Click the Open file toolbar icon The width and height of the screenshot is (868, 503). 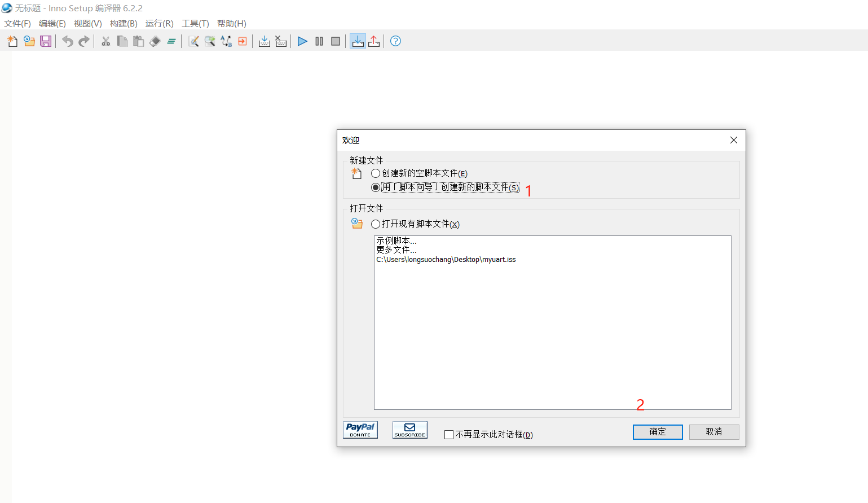[x=29, y=41]
